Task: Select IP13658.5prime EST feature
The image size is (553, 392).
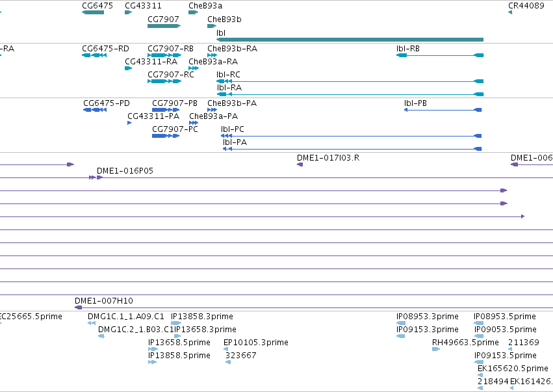Action: (153, 349)
